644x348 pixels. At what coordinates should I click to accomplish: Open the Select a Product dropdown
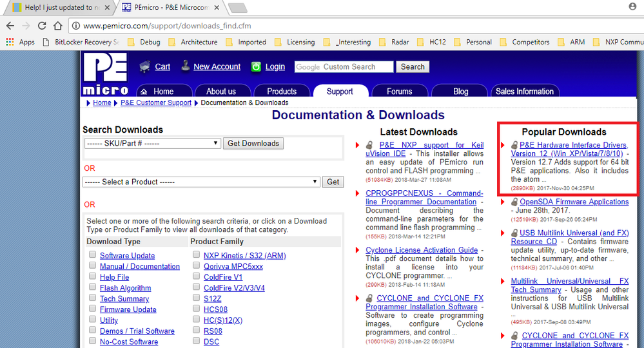[x=201, y=182]
